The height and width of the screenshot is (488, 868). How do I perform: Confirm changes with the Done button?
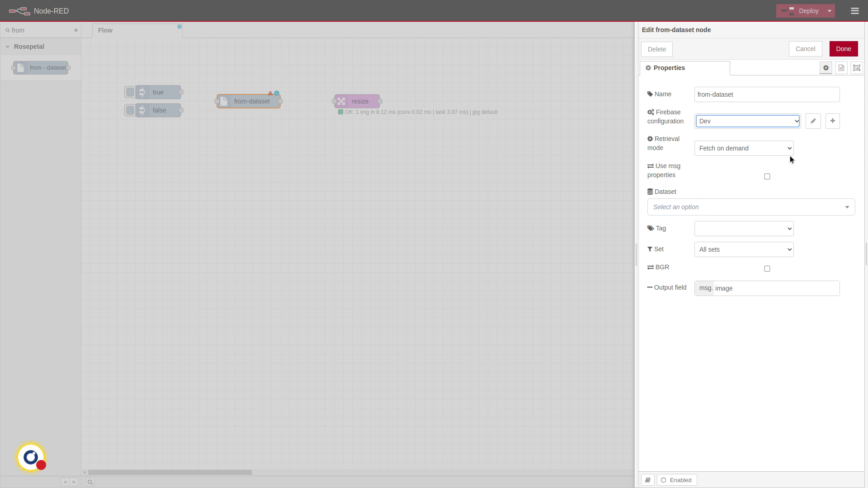(844, 48)
